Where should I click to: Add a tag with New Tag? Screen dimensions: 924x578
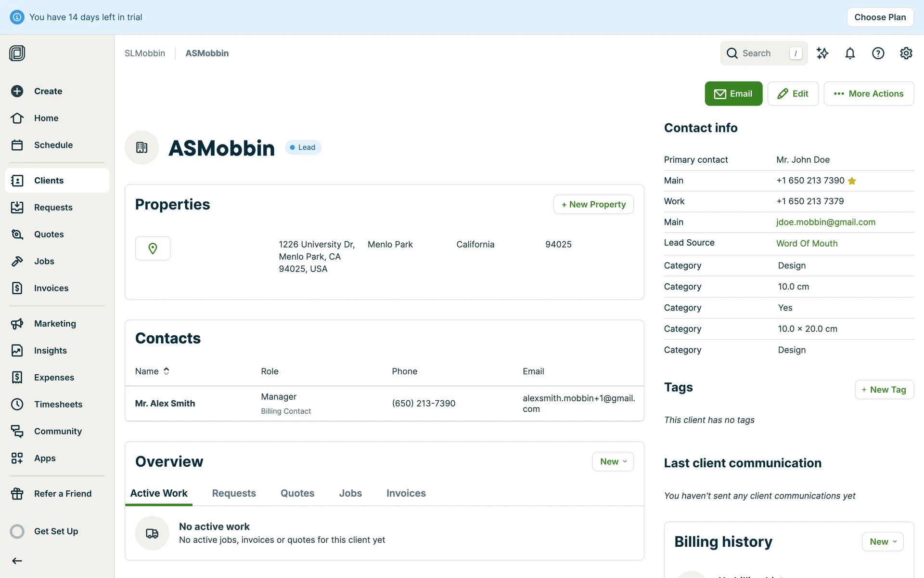click(884, 390)
